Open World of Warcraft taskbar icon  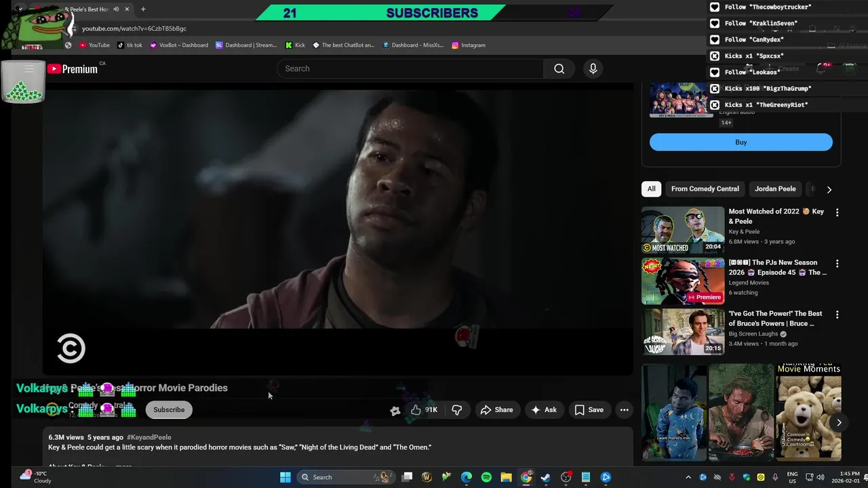tap(427, 477)
